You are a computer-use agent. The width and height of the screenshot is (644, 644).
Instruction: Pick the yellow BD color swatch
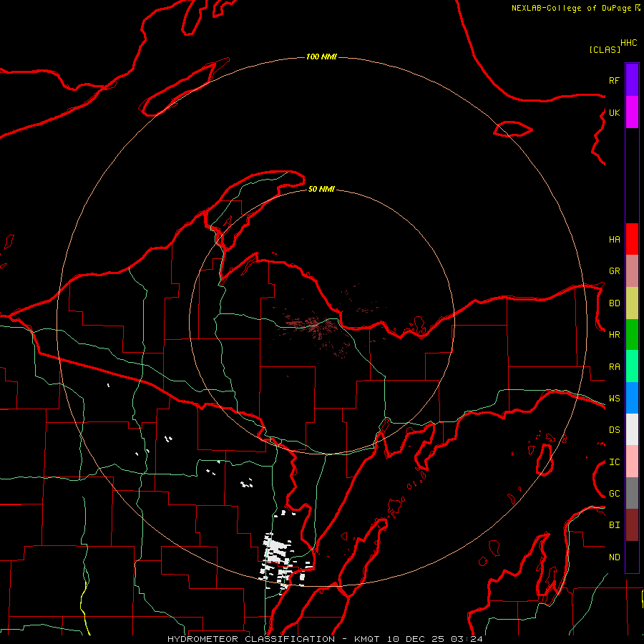click(632, 303)
